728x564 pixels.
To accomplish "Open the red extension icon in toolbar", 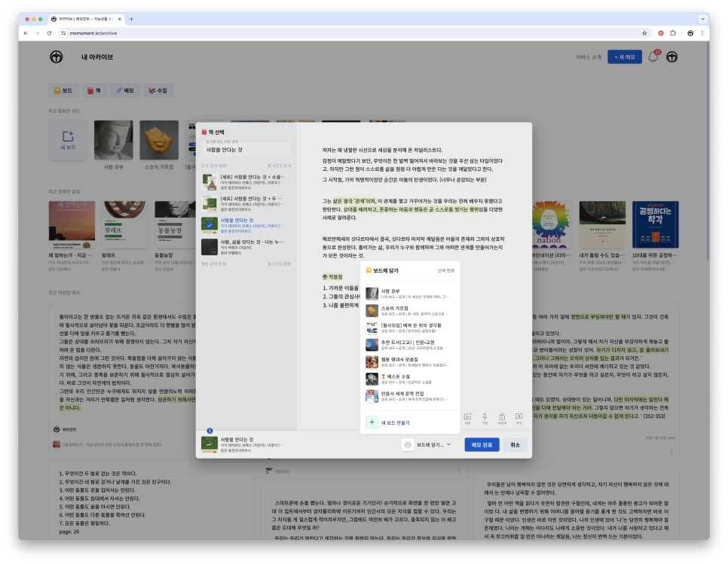I will (661, 33).
